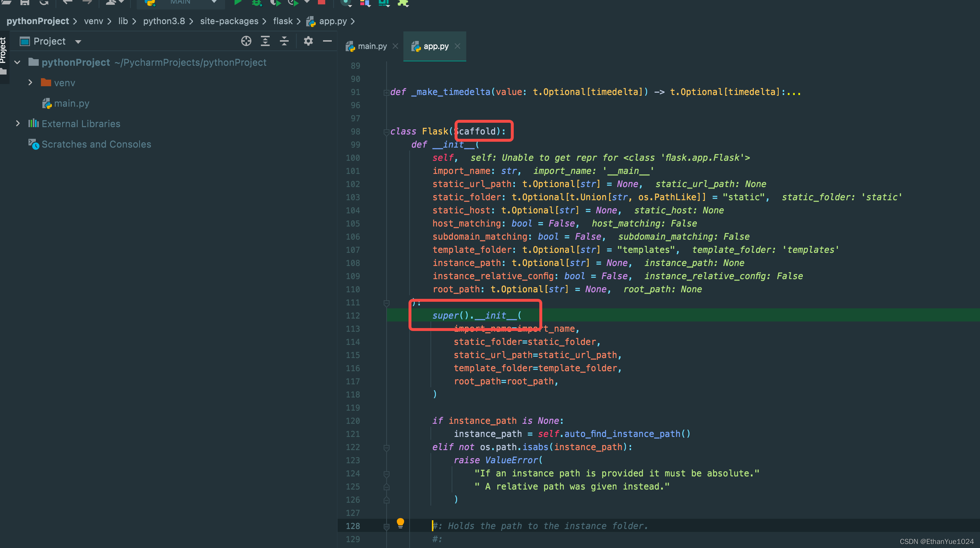Click site-packages in the breadcrumb bar
Viewport: 980px width, 548px height.
(229, 21)
